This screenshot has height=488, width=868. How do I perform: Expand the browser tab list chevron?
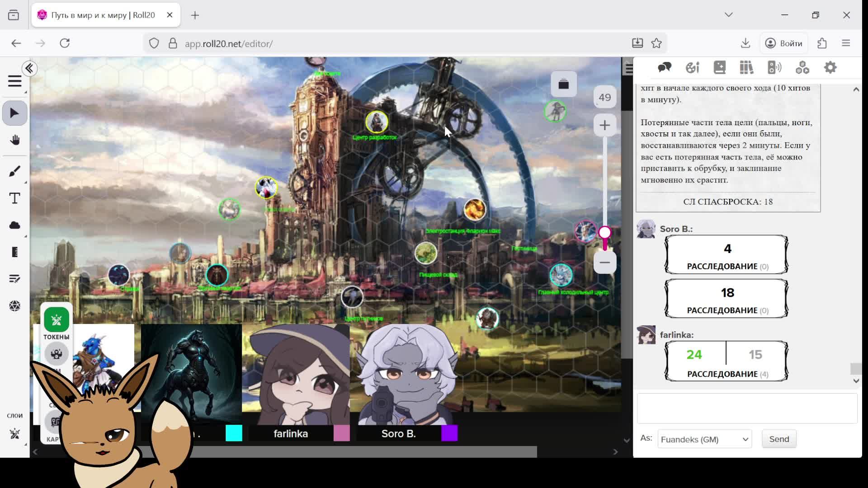tap(728, 15)
